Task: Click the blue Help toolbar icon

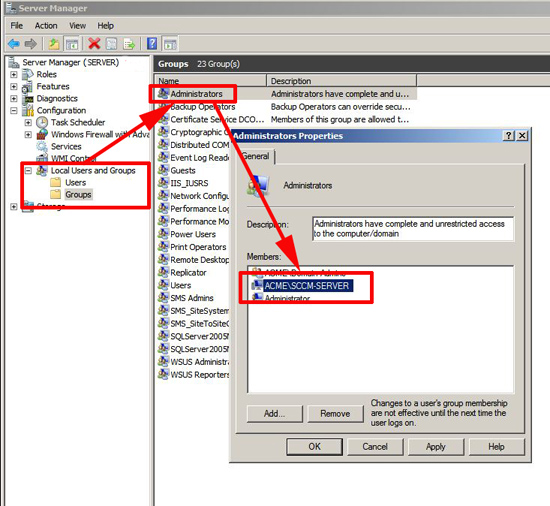Action: click(152, 44)
